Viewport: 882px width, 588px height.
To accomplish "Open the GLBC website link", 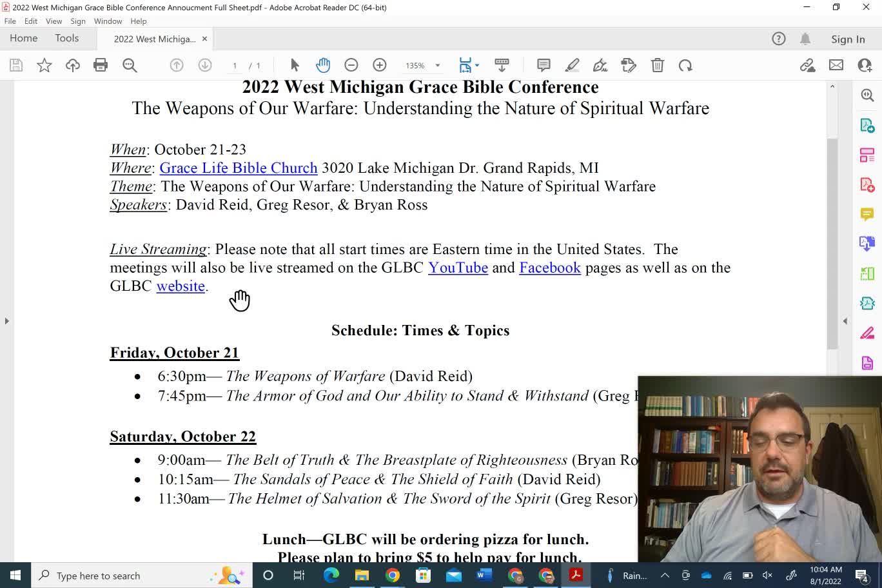I will pos(181,286).
